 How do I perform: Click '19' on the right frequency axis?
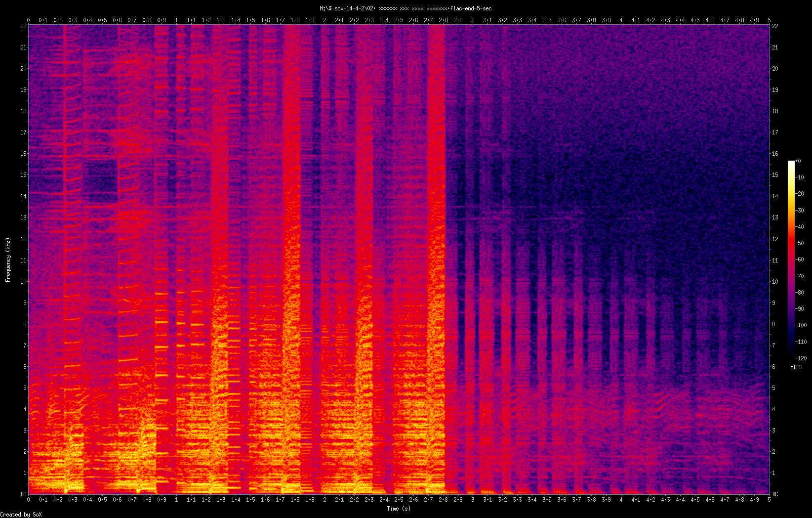[775, 90]
